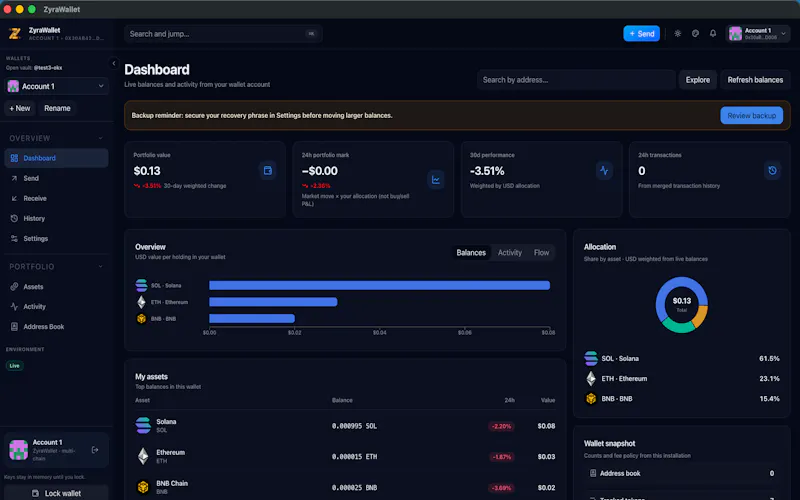The width and height of the screenshot is (800, 500).
Task: Click the -1.87% badge in Ethereum row
Action: (x=501, y=457)
